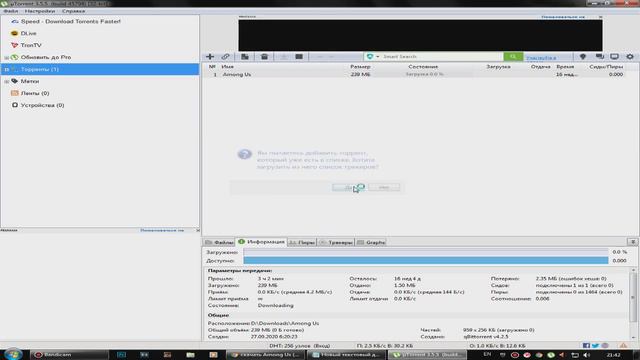Screen dimensions: 640x360
Task: Click the Twitter icon in status bar
Action: (595, 346)
